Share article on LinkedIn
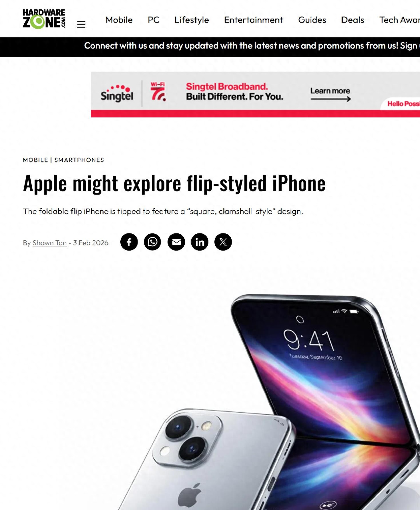The image size is (420, 510). pyautogui.click(x=200, y=242)
